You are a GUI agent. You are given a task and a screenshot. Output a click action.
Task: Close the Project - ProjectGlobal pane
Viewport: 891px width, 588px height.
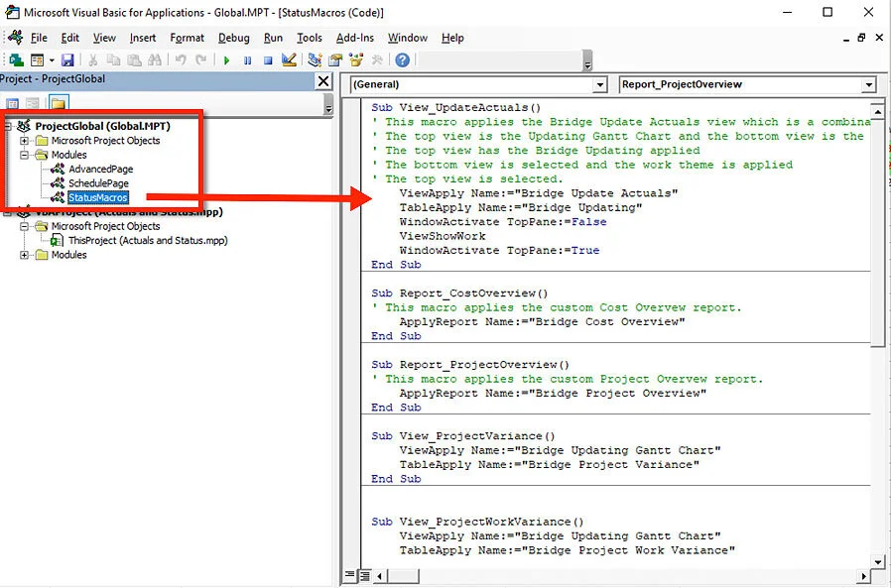coord(323,81)
